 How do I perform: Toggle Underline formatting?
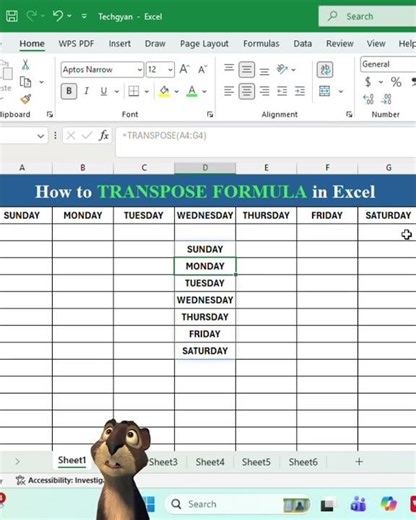tap(104, 91)
